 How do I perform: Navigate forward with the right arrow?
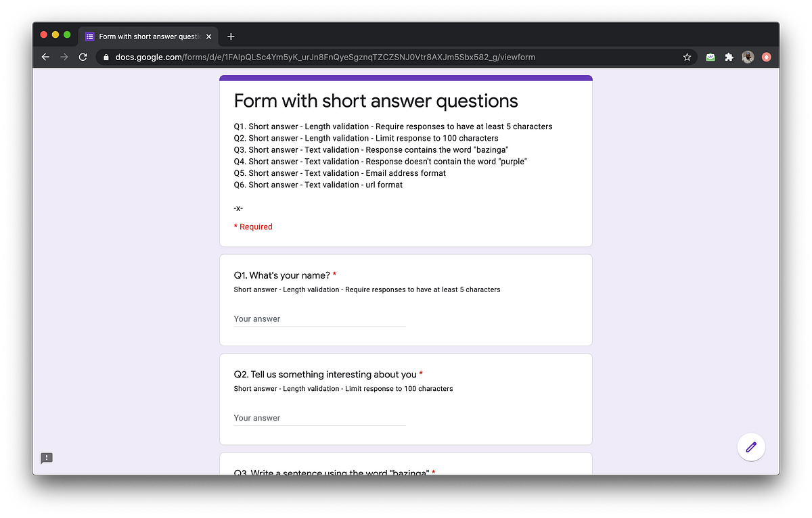tap(64, 57)
